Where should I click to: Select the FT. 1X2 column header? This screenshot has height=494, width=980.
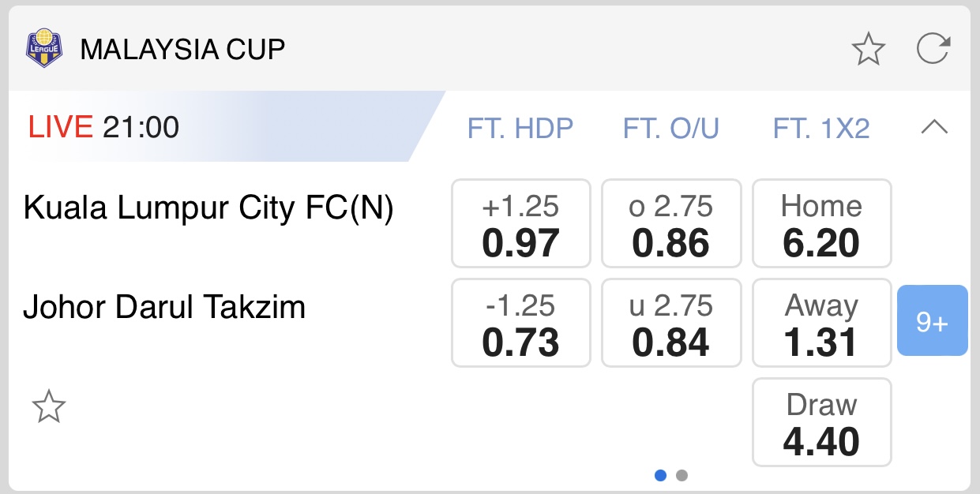point(821,128)
